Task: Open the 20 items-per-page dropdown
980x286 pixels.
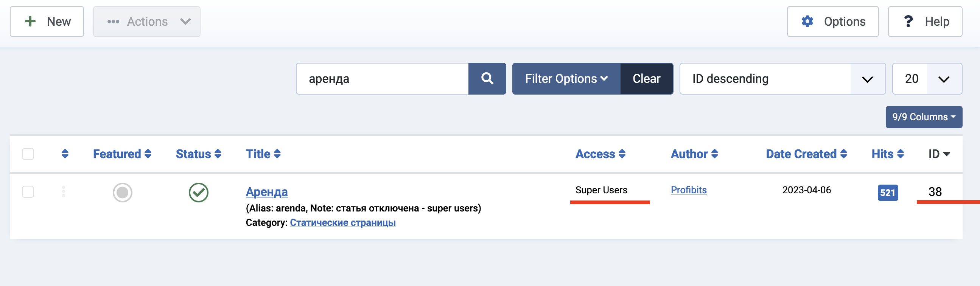Action: coord(927,79)
